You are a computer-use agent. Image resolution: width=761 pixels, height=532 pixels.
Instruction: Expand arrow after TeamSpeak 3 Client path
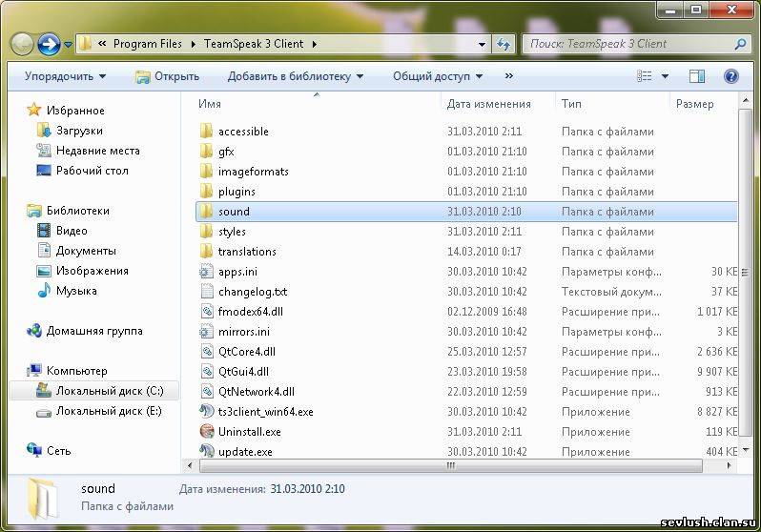[x=315, y=44]
